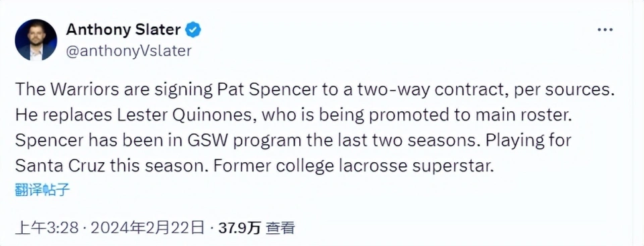The image size is (644, 246).
Task: Click the blue verified badge
Action: (x=193, y=30)
